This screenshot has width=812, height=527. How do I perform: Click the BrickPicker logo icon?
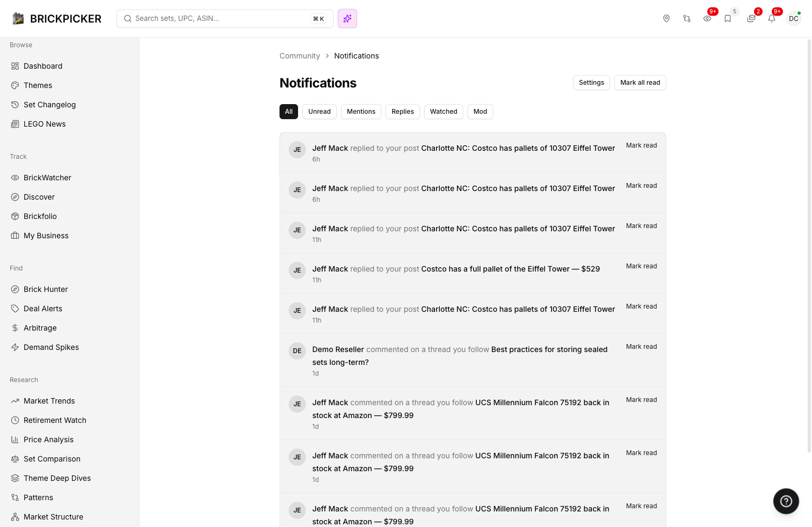point(18,19)
